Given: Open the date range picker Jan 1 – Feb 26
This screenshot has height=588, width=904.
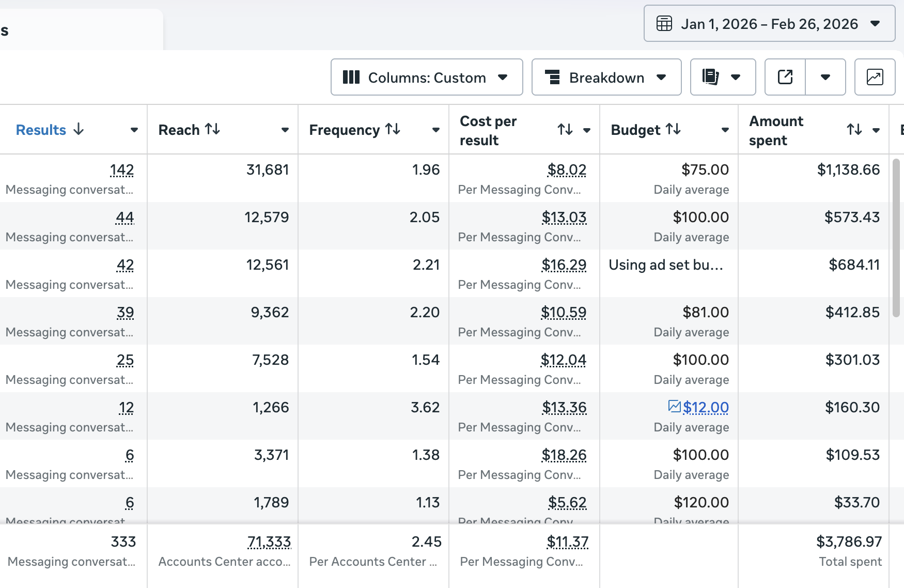Looking at the screenshot, I should pos(769,24).
